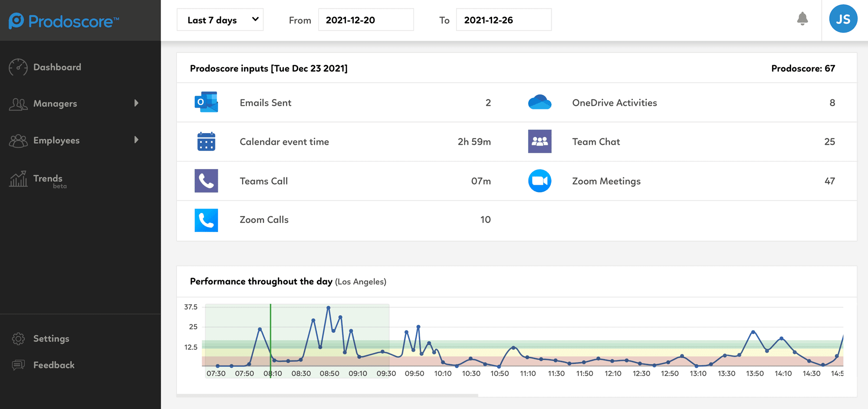Image resolution: width=868 pixels, height=409 pixels.
Task: Click the Zoom Calls label
Action: click(x=264, y=220)
